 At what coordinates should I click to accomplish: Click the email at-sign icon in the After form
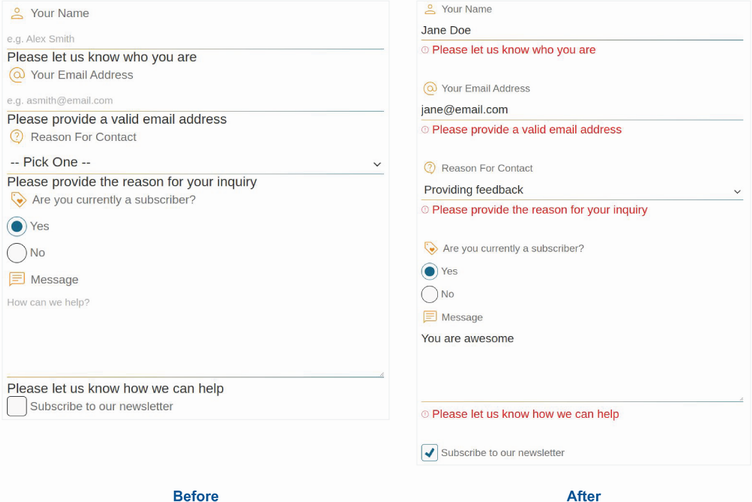[430, 89]
